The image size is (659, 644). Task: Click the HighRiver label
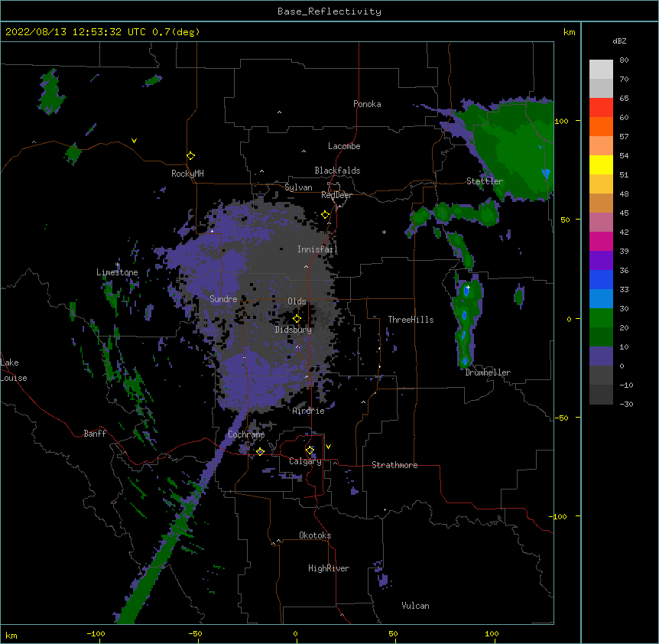(329, 568)
